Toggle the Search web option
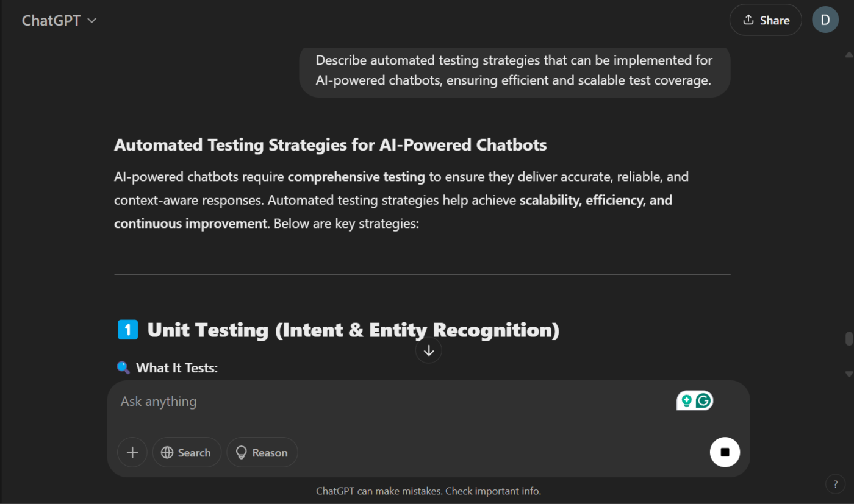 click(187, 452)
